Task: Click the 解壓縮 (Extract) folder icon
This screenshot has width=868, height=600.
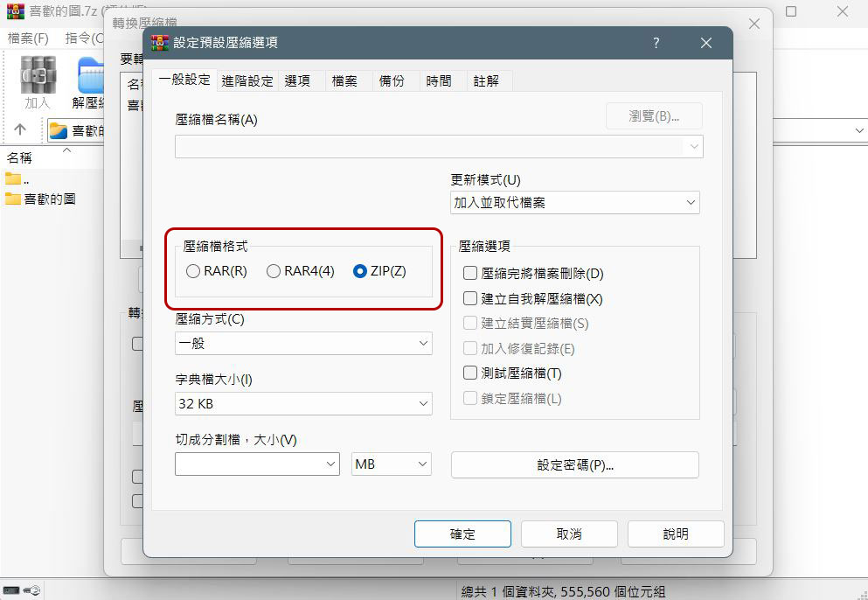Action: [x=90, y=75]
